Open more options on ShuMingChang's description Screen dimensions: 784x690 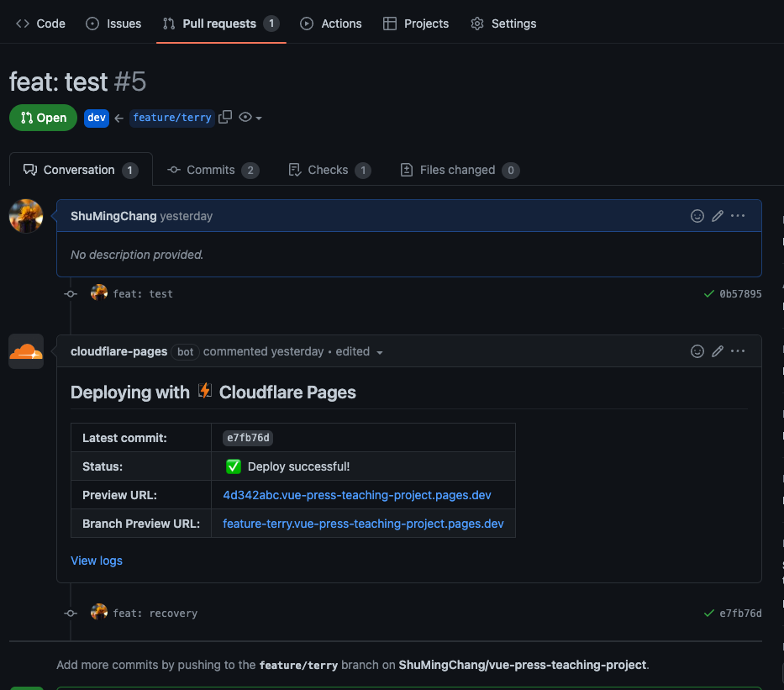click(x=738, y=216)
